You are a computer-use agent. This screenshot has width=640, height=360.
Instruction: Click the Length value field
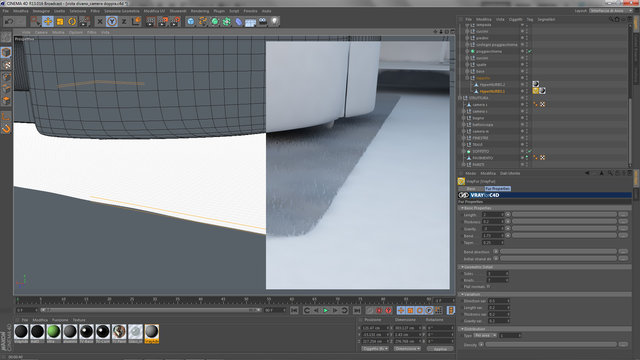493,215
